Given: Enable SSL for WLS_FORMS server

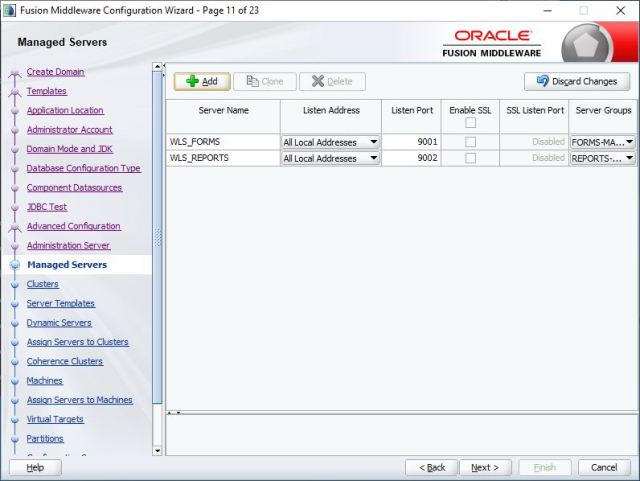Looking at the screenshot, I should [x=470, y=142].
